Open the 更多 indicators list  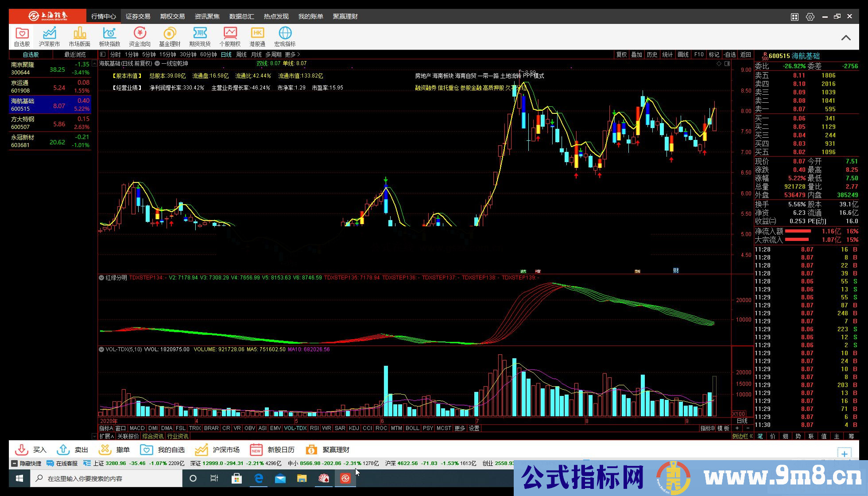pos(460,428)
